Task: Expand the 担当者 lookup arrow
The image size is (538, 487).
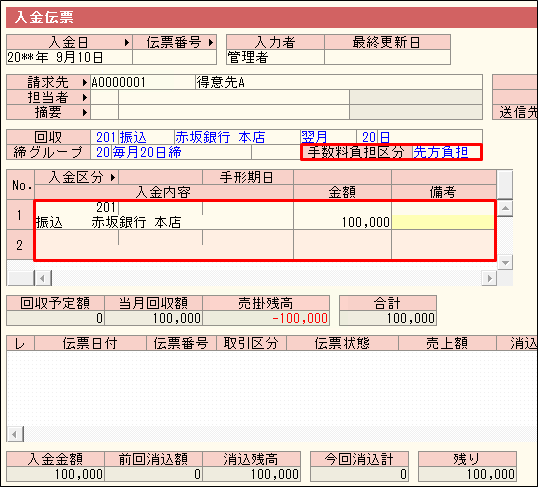Action: click(85, 97)
